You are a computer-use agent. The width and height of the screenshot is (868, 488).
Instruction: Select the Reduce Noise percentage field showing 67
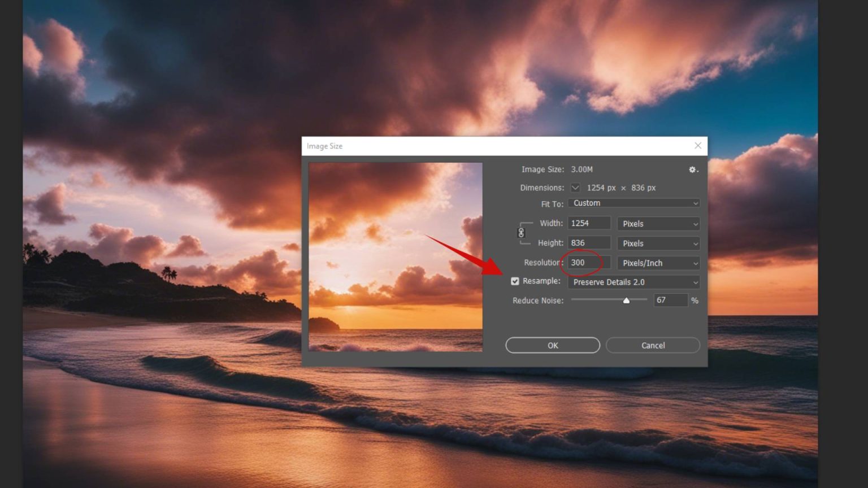point(670,300)
